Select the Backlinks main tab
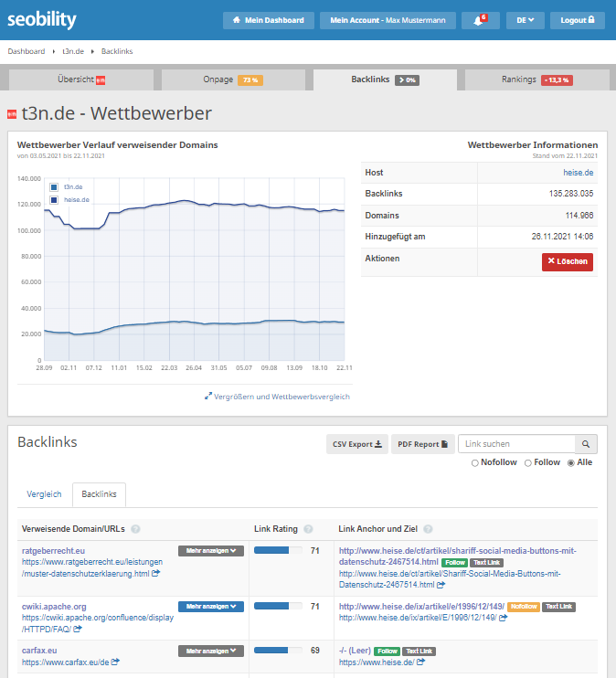Viewport: 616px width, 678px height. click(x=385, y=80)
